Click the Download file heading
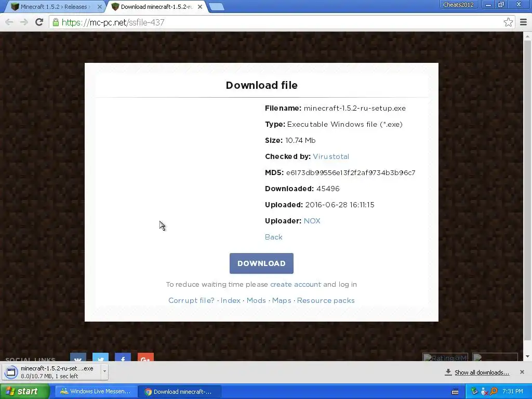Screen dimensions: 532x399 262,85
